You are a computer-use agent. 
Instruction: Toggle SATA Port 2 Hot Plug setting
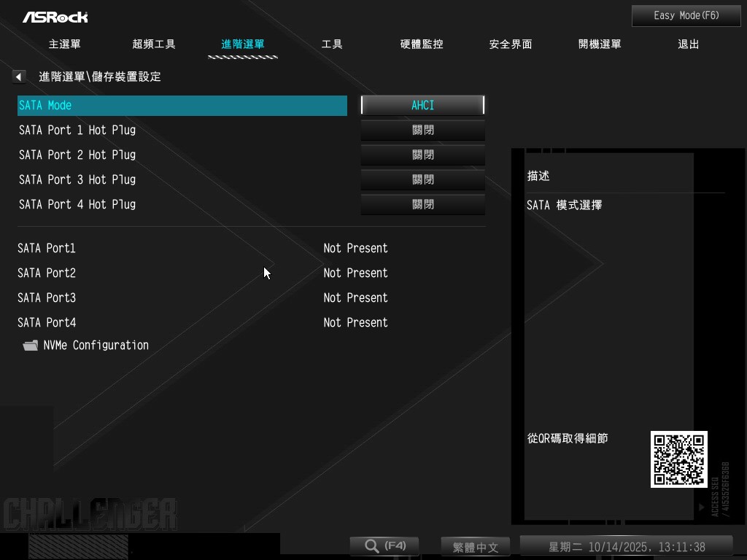tap(422, 155)
